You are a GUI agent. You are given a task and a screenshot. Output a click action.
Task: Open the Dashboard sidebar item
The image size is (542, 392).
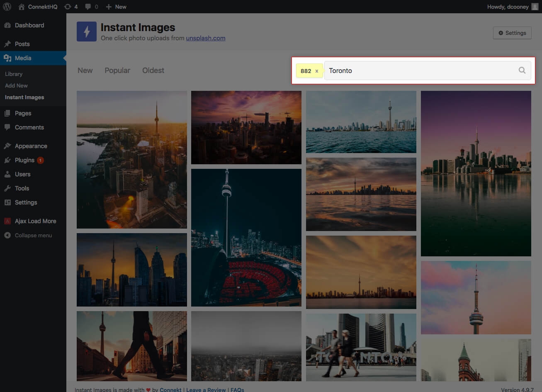click(29, 25)
